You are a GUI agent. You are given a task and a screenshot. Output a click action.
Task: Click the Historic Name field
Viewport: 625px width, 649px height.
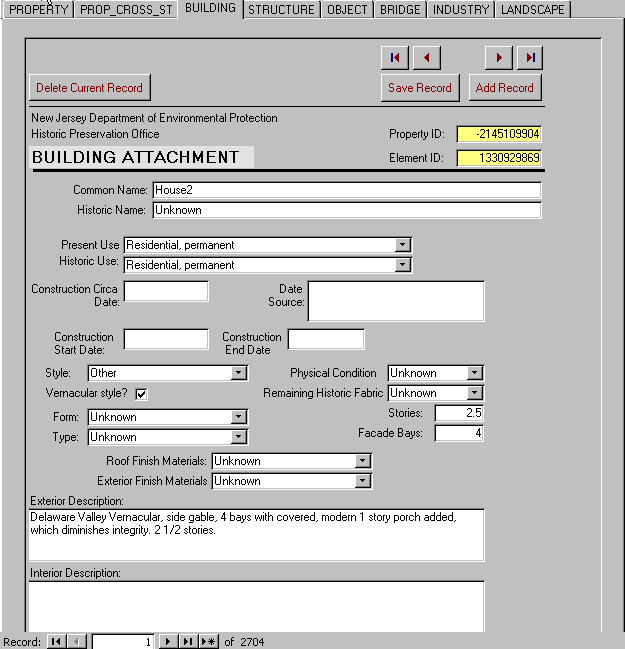click(347, 210)
